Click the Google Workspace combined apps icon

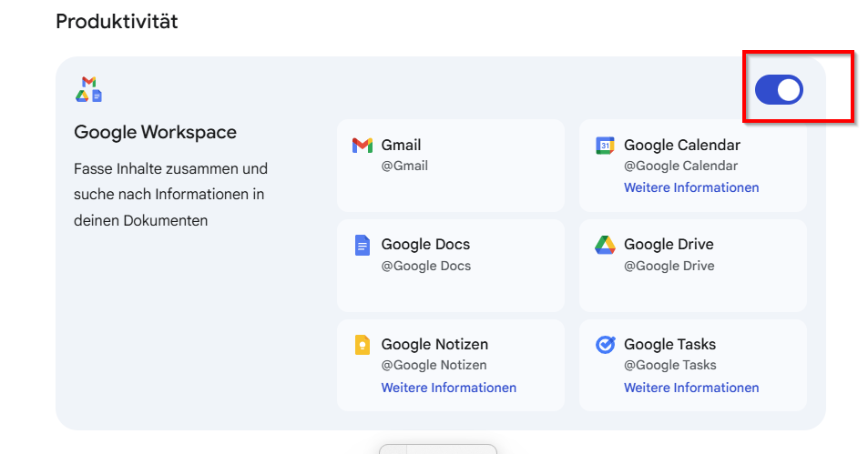coord(88,89)
